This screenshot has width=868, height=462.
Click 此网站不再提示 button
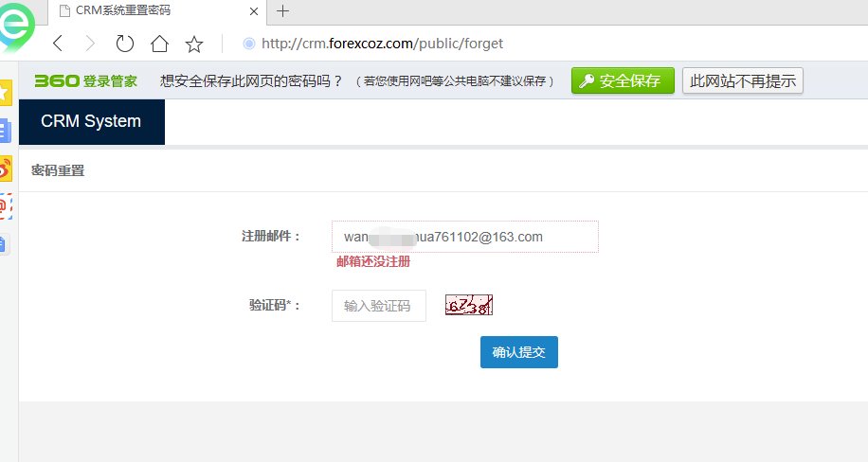coord(742,80)
